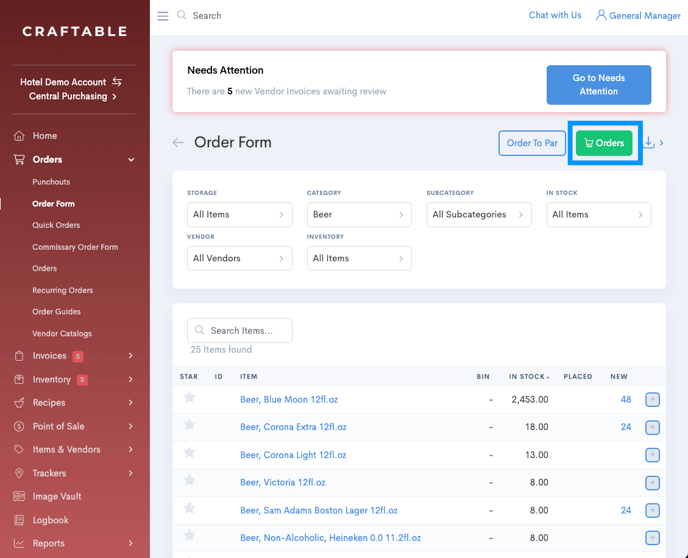Image resolution: width=688 pixels, height=558 pixels.
Task: Click the Image Vault camera icon
Action: 19,496
